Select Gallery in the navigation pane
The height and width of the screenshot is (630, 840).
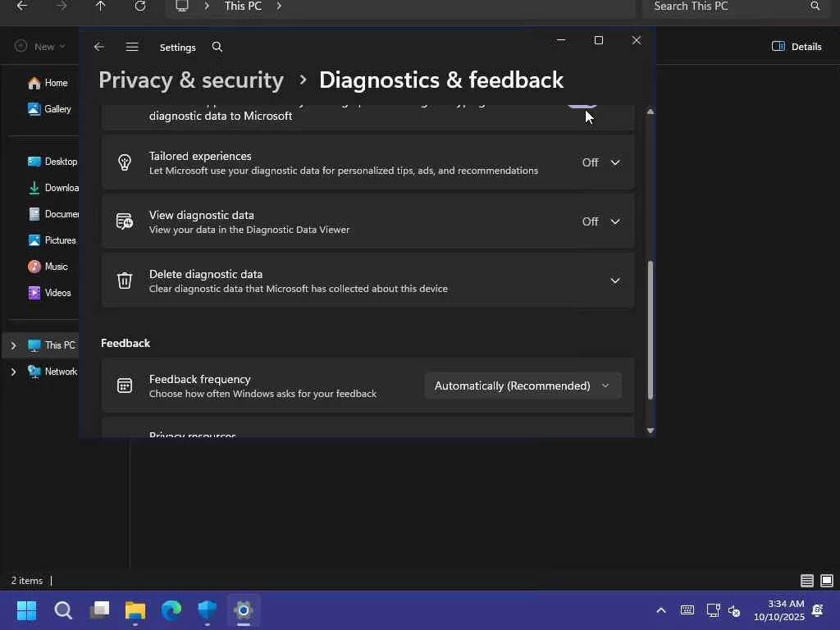pos(57,109)
